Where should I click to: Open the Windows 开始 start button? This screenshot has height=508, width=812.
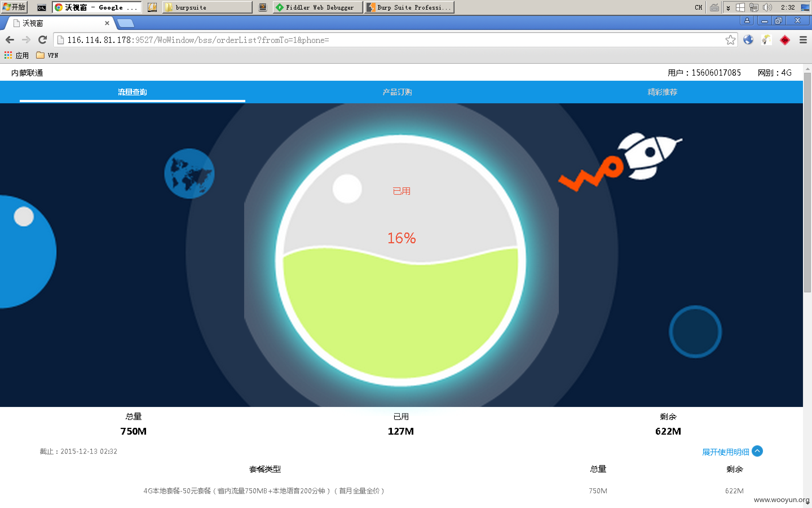click(14, 7)
